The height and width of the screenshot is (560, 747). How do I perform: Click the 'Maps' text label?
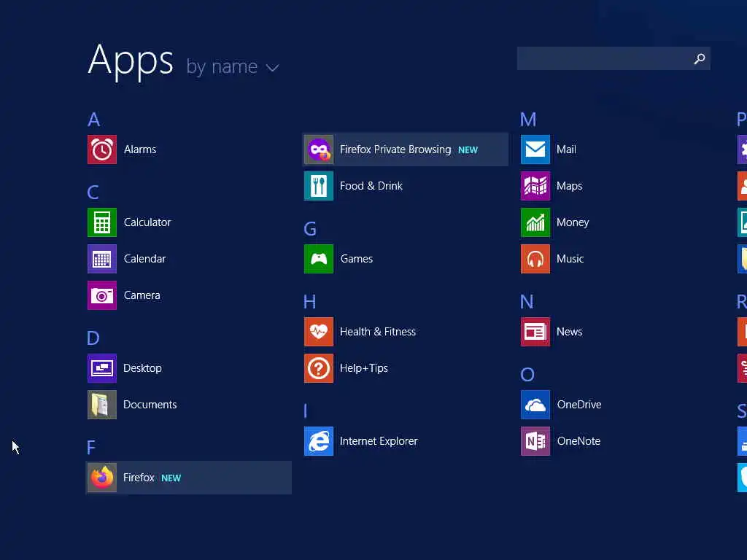[569, 186]
